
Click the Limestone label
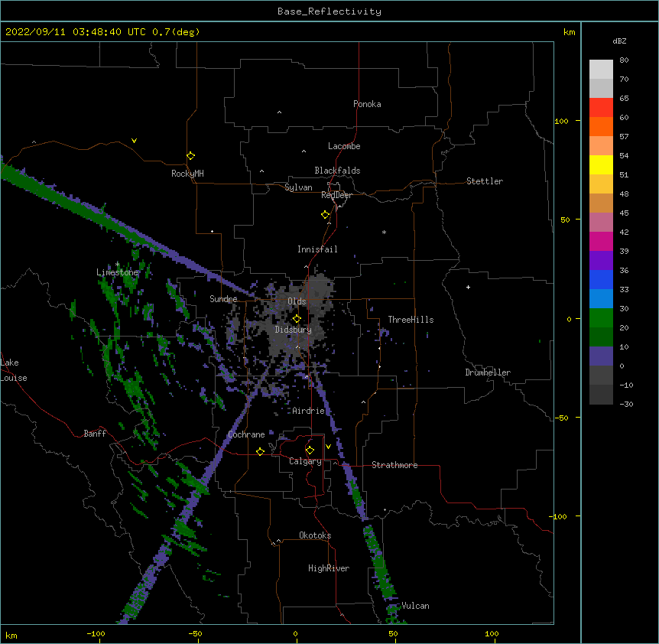[x=117, y=272]
